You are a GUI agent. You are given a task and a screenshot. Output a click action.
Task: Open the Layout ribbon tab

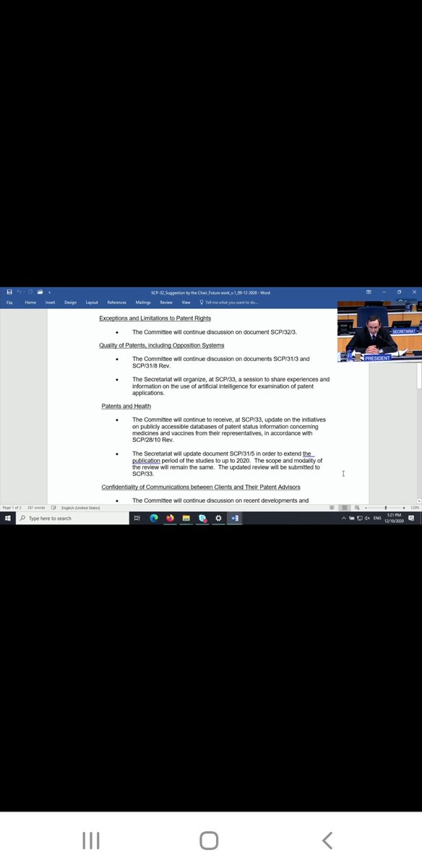92,302
